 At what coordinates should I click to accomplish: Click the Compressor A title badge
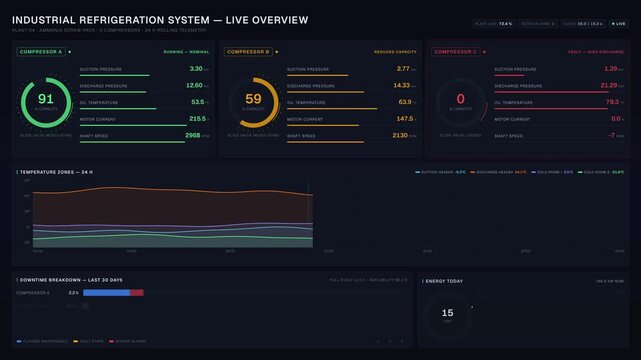41,52
